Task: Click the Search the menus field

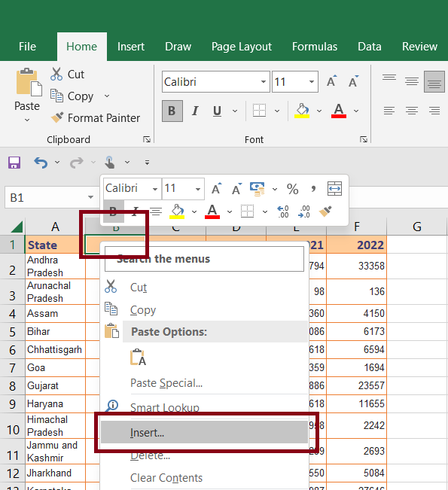Action: pyautogui.click(x=205, y=259)
